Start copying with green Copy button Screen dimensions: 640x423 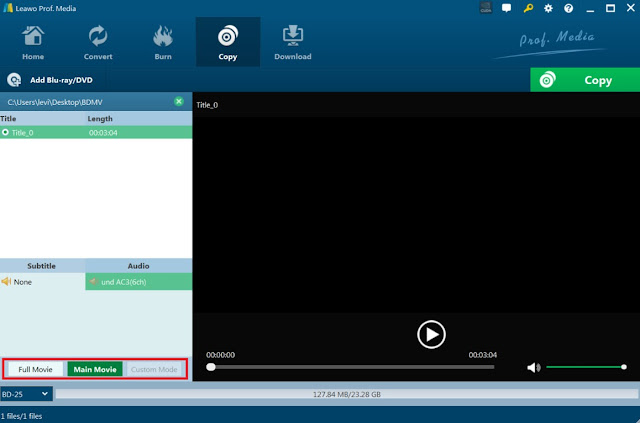[585, 80]
